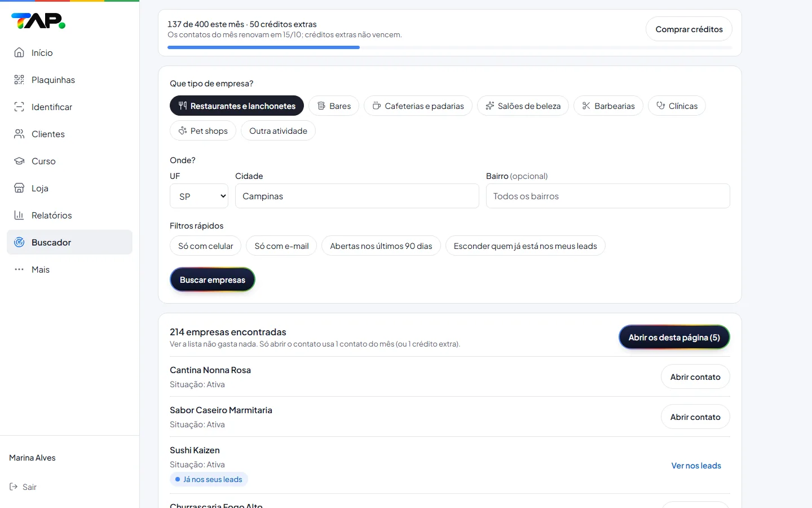Enable the Só com e-mail filter

281,246
